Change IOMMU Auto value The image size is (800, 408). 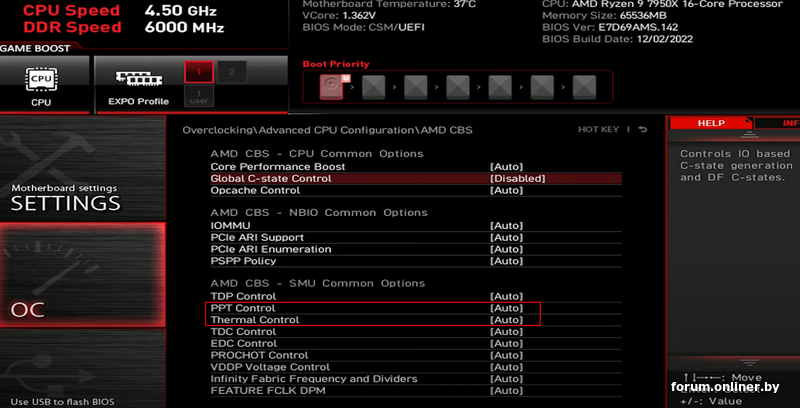pos(507,225)
